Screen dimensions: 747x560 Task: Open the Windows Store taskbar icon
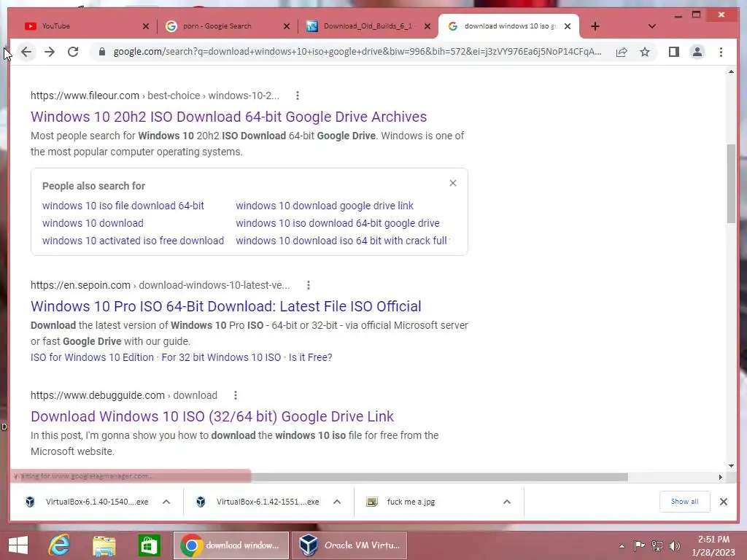(x=149, y=545)
